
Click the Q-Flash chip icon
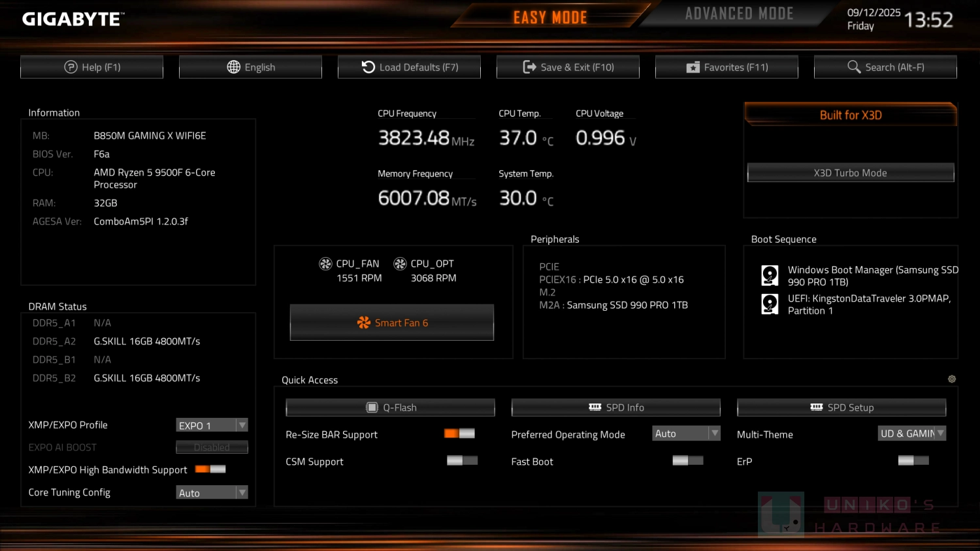coord(372,407)
